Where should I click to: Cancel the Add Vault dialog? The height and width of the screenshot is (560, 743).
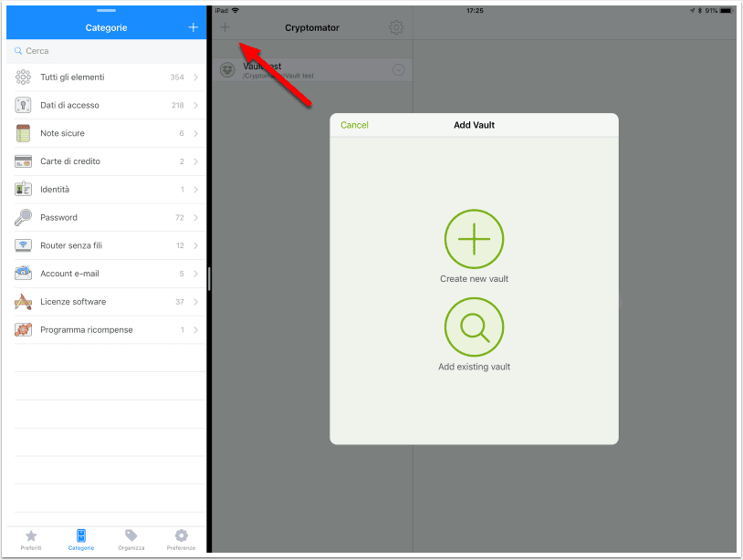[354, 125]
